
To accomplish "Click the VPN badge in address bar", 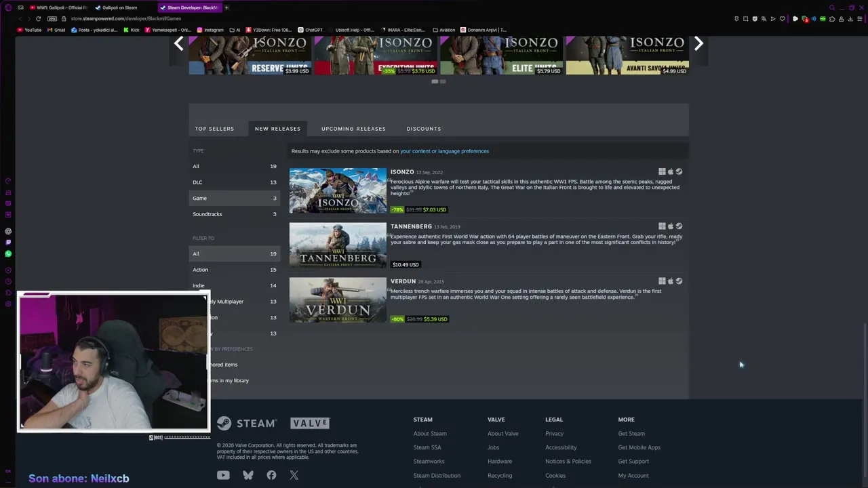I will point(52,18).
